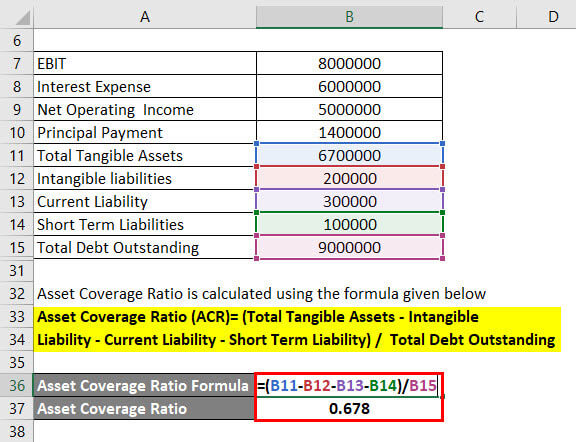Click the 0.678 result cell

point(349,409)
